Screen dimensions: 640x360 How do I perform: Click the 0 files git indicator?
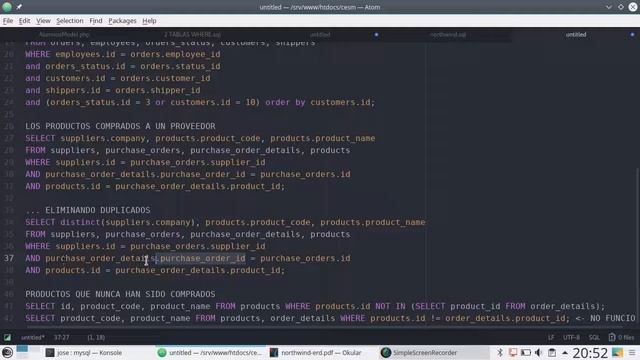pyautogui.click(x=622, y=338)
